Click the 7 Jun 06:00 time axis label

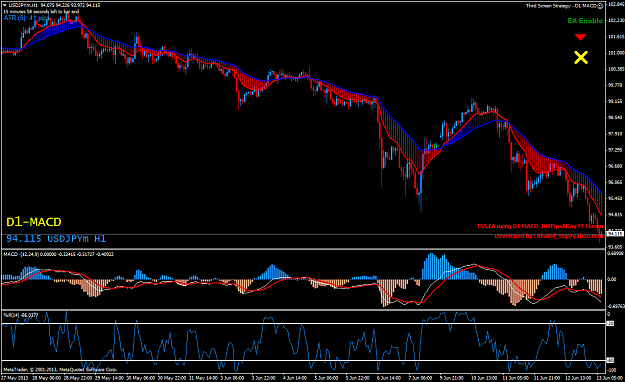pyautogui.click(x=421, y=378)
